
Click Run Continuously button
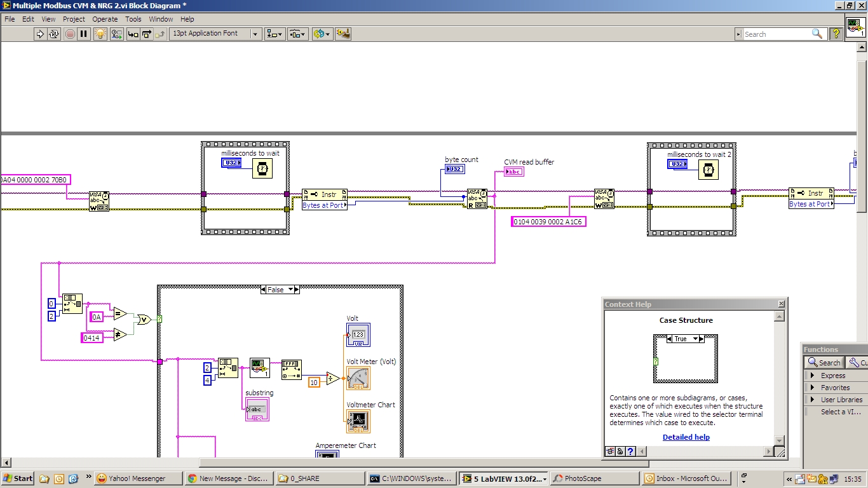55,34
